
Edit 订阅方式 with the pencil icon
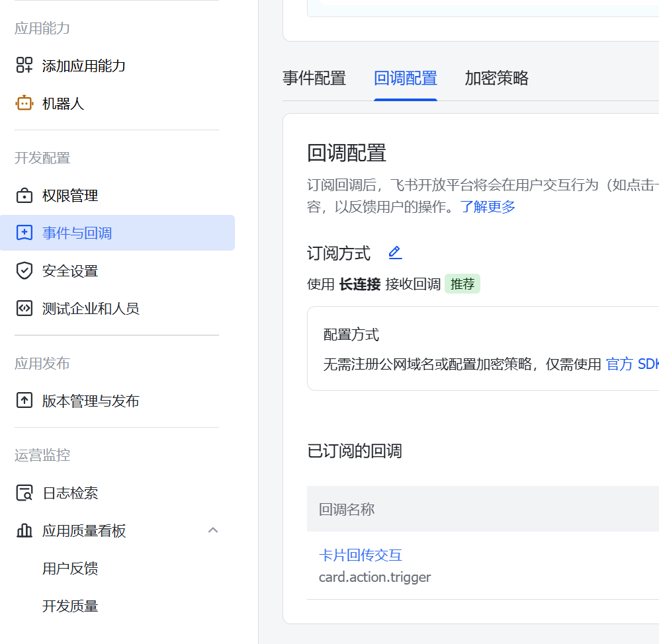point(395,253)
